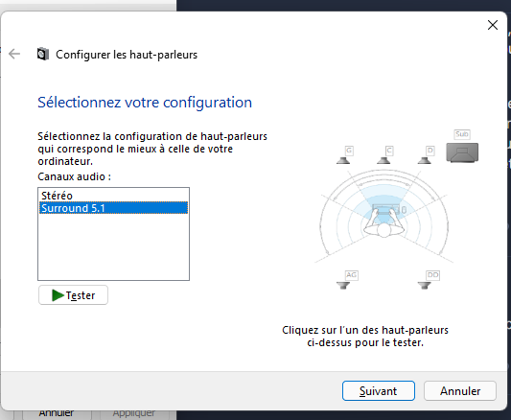The height and width of the screenshot is (420, 511).
Task: Click the green play triangle on Tester
Action: click(x=58, y=295)
